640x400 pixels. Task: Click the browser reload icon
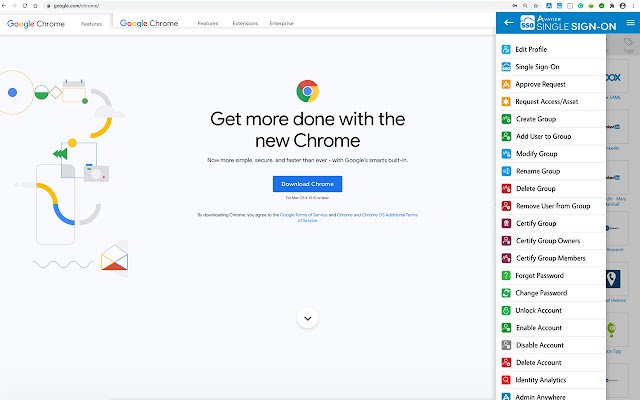point(25,6)
